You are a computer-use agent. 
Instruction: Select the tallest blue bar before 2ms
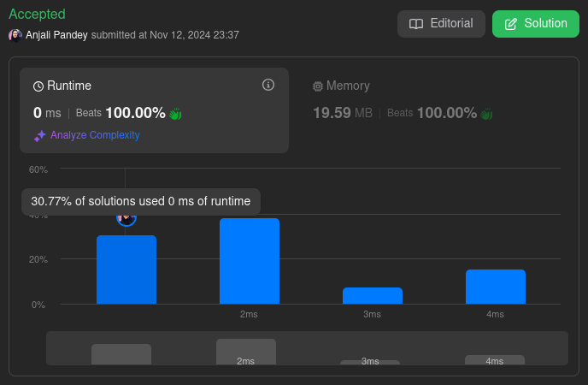(250, 261)
